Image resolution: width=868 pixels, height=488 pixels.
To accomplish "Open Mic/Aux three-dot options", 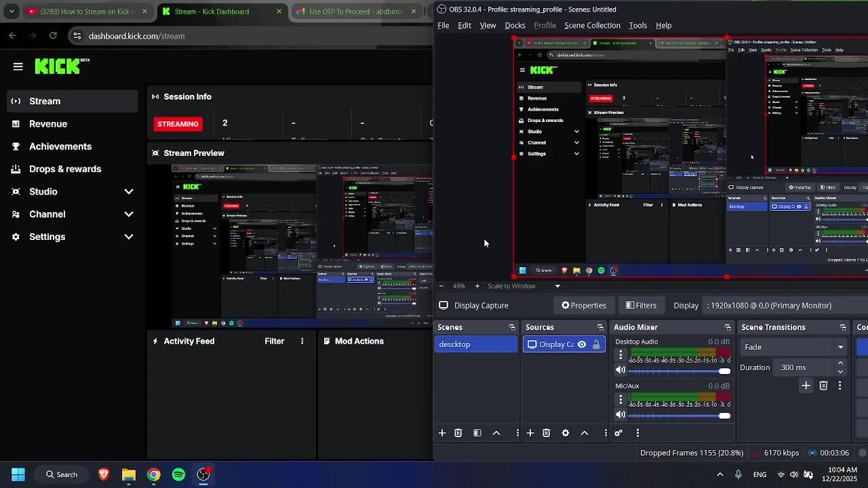I will [620, 400].
